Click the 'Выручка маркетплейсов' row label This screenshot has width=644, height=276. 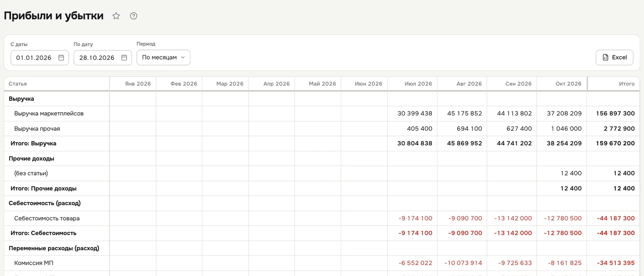pyautogui.click(x=49, y=113)
